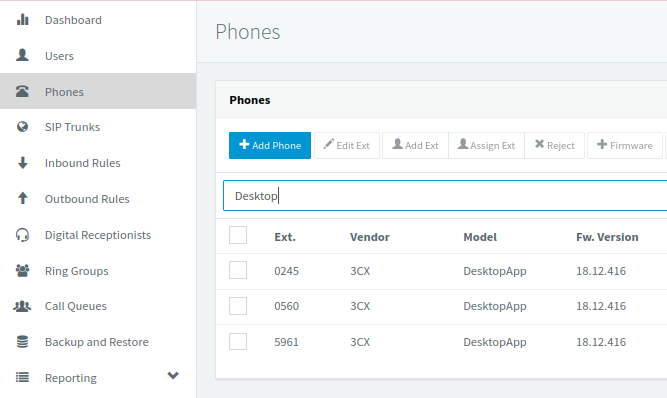Click the Reject toolbar button
Image resolution: width=667 pixels, height=398 pixels.
tap(554, 145)
